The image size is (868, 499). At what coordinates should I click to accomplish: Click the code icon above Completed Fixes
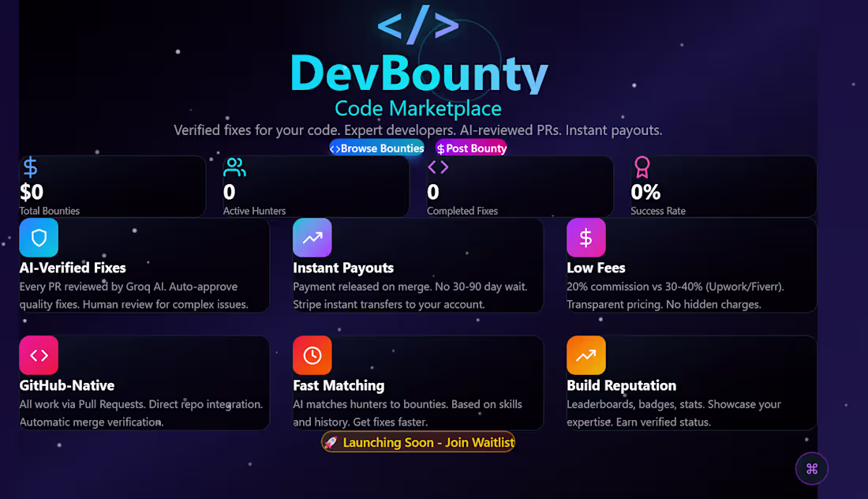[438, 167]
